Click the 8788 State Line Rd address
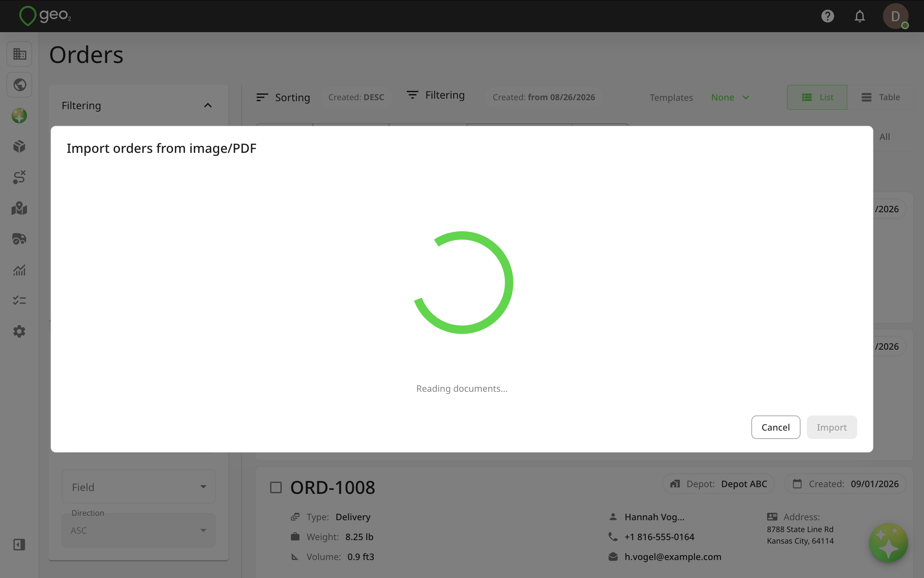This screenshot has width=924, height=578. [800, 529]
